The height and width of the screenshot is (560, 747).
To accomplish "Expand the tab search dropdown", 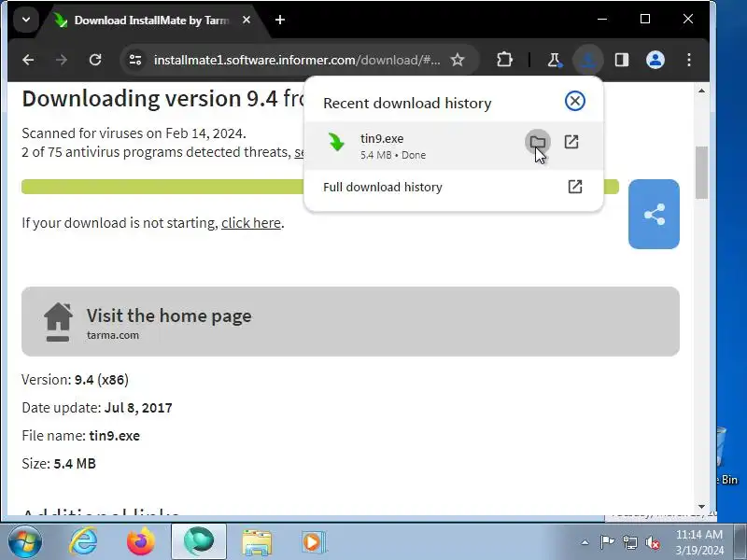I will point(26,20).
